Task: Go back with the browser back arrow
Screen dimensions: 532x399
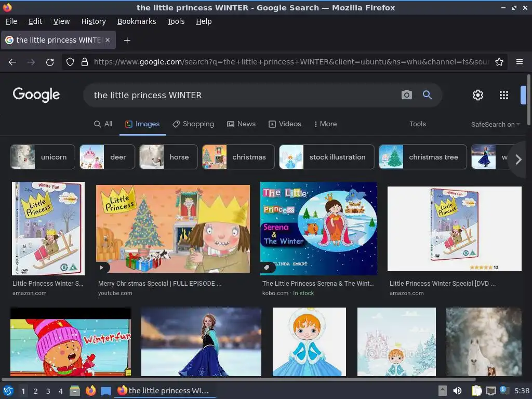Action: 12,62
